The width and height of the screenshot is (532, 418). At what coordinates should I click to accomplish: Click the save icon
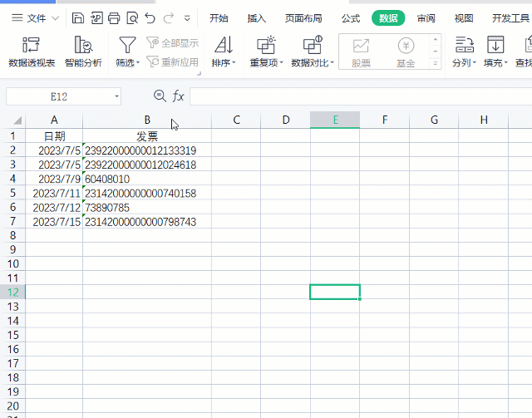click(78, 18)
